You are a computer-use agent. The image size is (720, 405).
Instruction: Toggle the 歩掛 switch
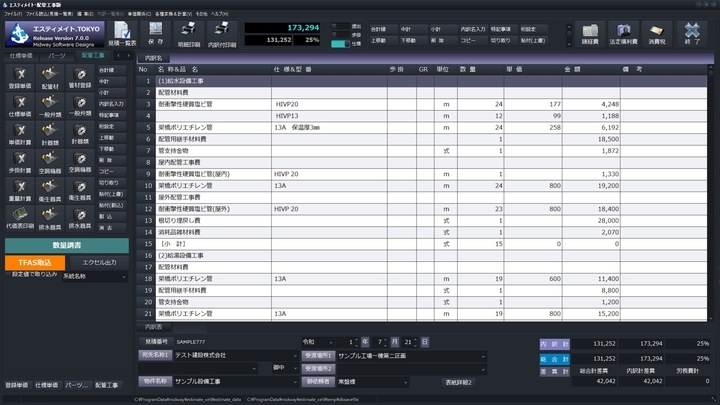(340, 35)
